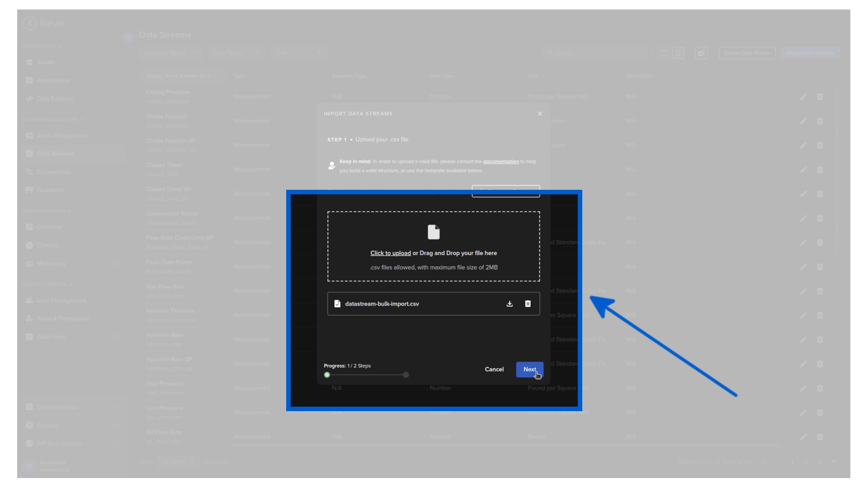Cancel the import data streams dialog

point(494,369)
